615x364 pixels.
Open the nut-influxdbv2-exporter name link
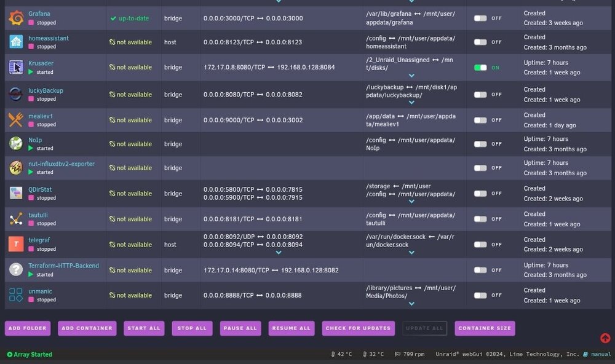coord(61,164)
